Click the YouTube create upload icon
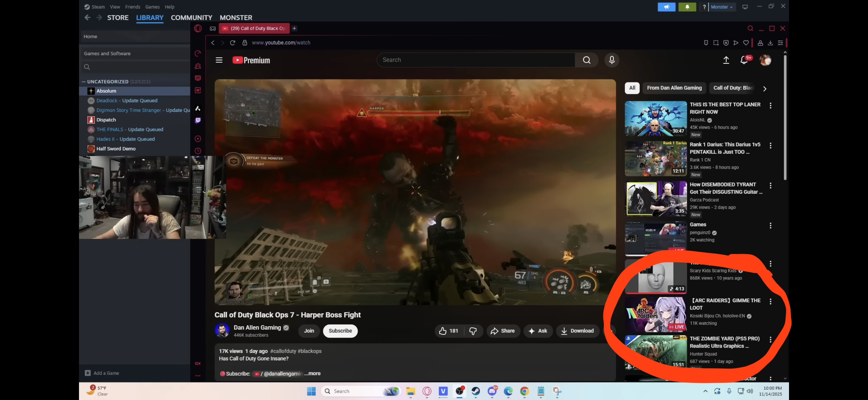This screenshot has height=400, width=868. pyautogui.click(x=726, y=60)
